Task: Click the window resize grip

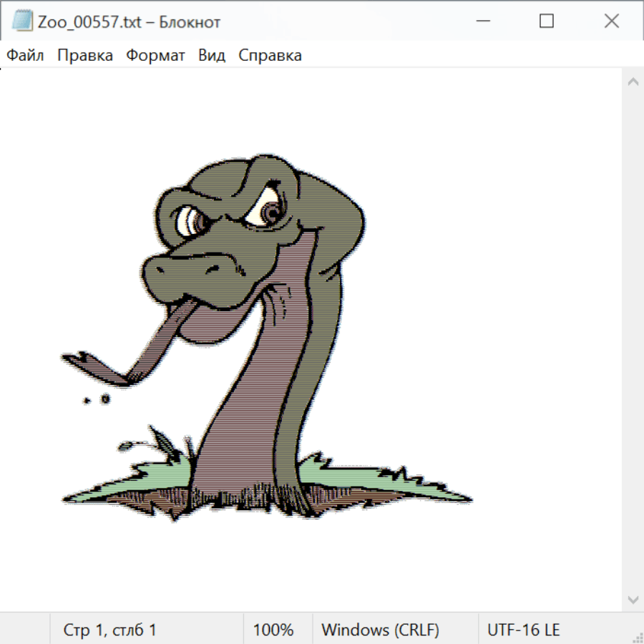Action: pos(638,638)
